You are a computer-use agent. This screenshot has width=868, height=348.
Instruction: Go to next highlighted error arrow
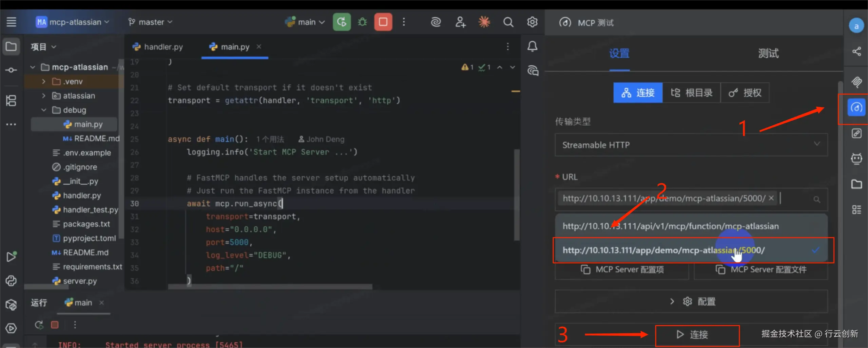click(x=513, y=67)
